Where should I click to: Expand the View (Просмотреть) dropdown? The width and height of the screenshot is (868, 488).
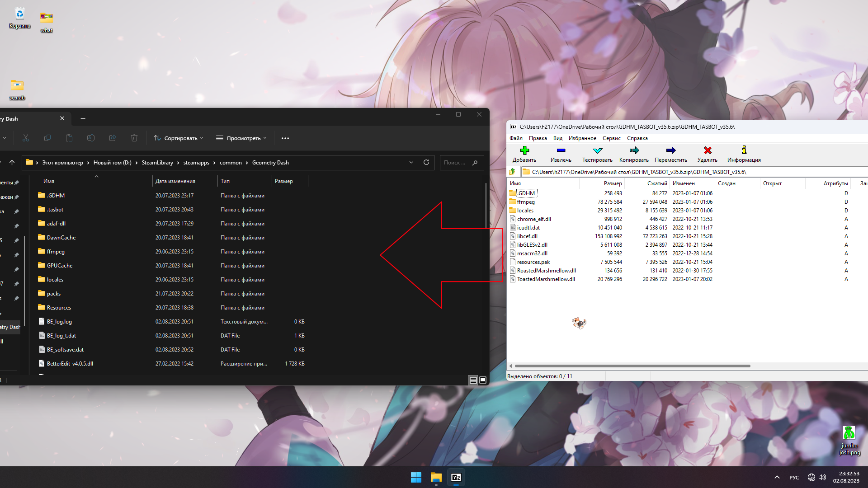[241, 138]
